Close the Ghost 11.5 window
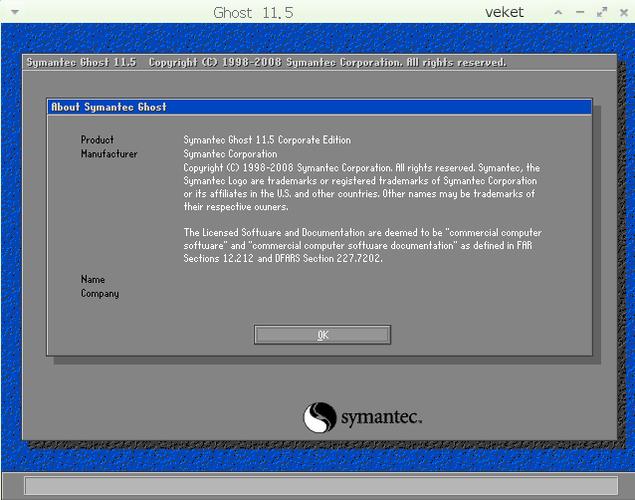The width and height of the screenshot is (635, 500). [624, 13]
